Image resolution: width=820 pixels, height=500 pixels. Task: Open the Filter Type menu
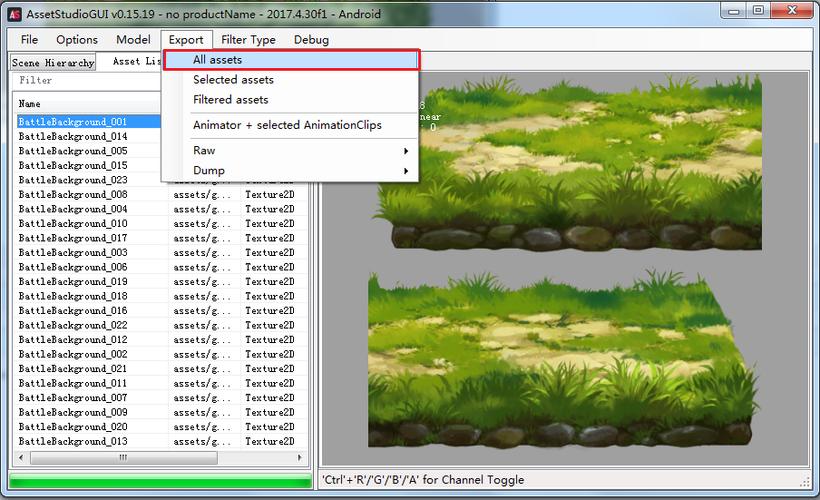pyautogui.click(x=248, y=40)
